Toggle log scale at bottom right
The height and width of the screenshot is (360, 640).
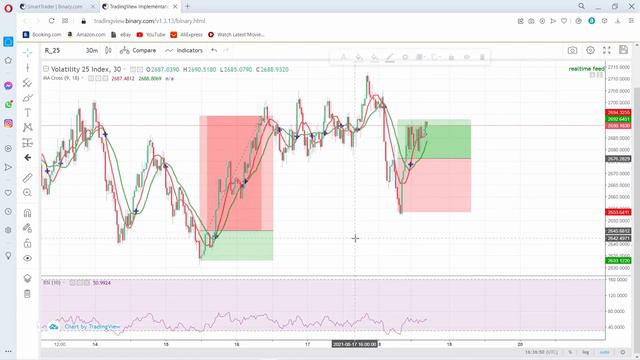(x=586, y=352)
